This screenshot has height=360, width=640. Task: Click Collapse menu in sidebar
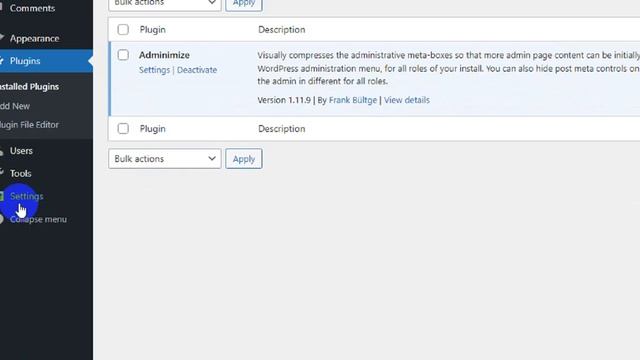[x=38, y=220]
